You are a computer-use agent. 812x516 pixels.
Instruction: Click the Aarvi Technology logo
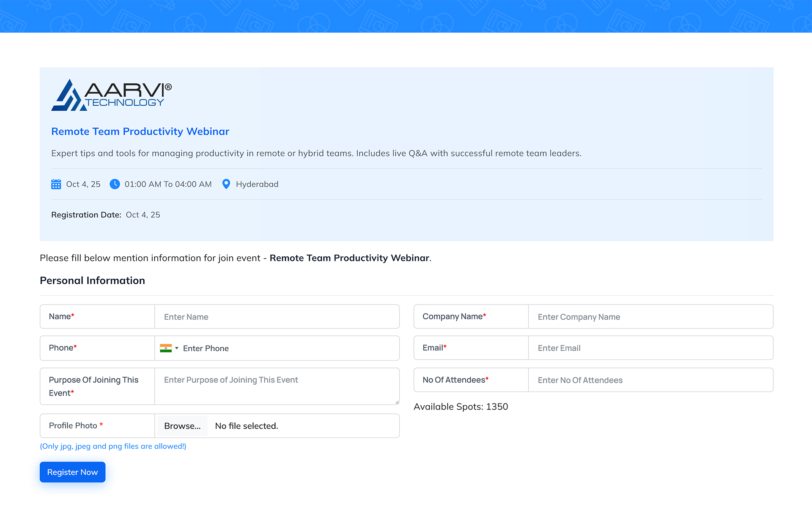click(111, 95)
